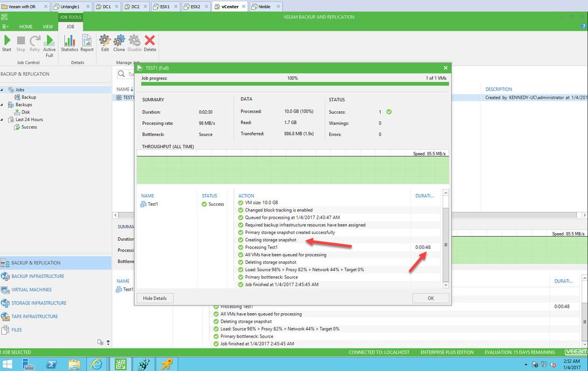Open the main application menu icon
The image size is (588, 371).
(5, 26)
